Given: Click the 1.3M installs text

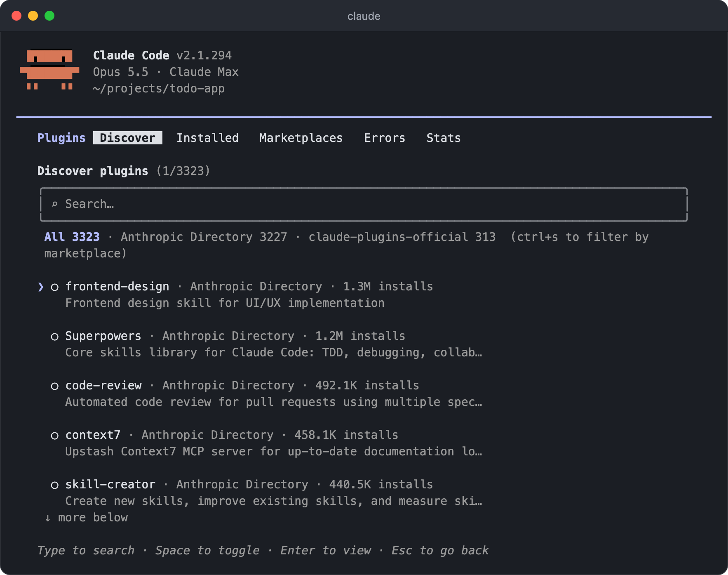Looking at the screenshot, I should 388,286.
